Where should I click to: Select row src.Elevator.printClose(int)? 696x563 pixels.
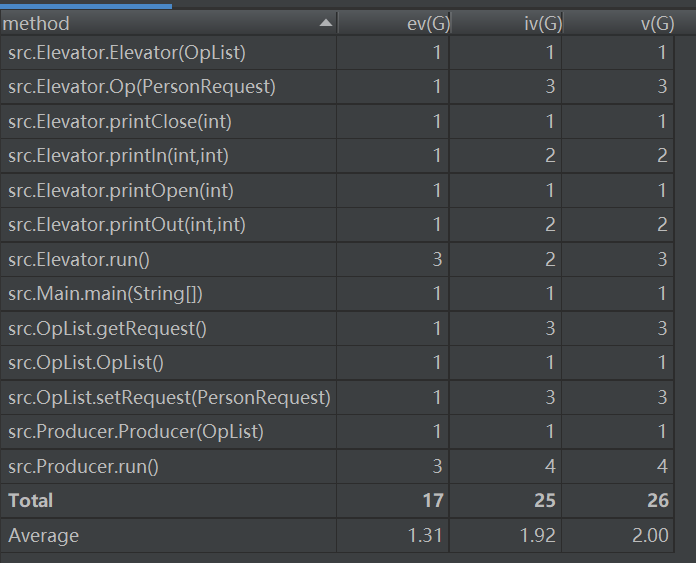point(337,121)
